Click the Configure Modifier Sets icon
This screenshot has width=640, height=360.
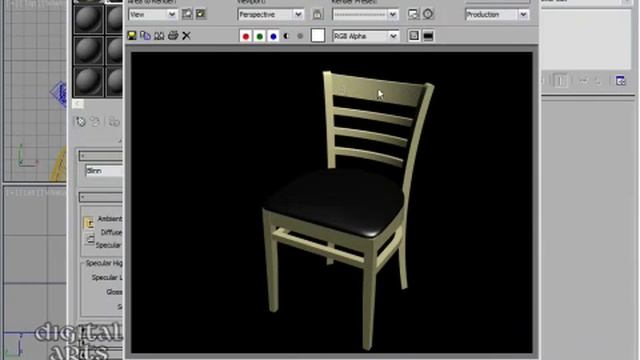coord(620,81)
